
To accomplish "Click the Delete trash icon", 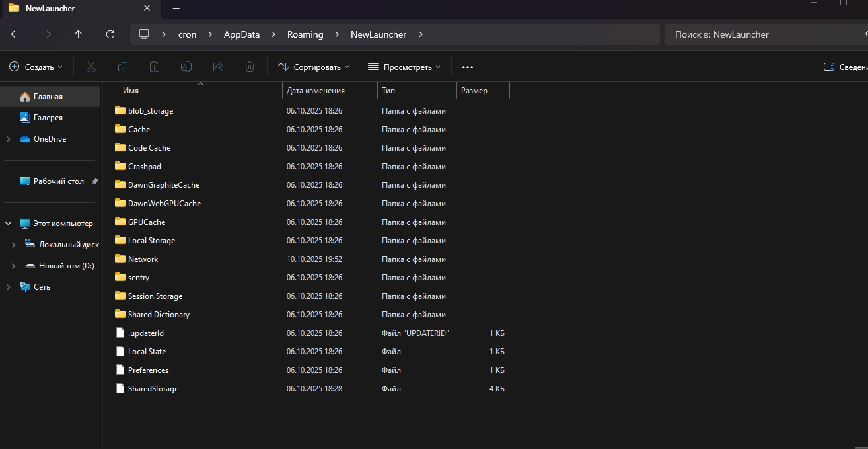I will click(250, 67).
